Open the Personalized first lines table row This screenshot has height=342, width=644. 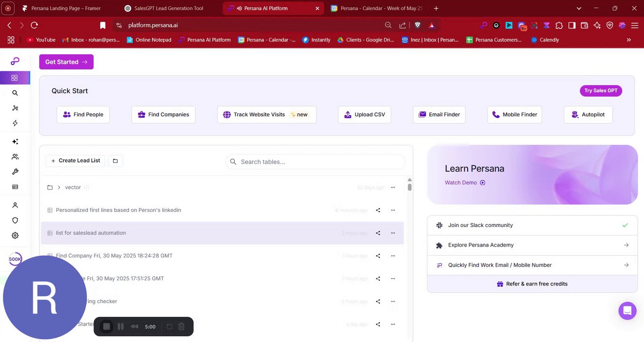(222, 210)
